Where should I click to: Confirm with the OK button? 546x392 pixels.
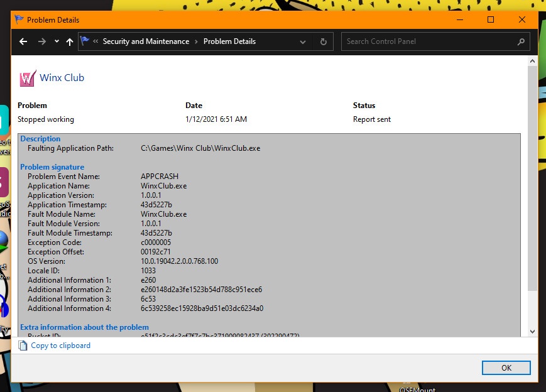506,368
